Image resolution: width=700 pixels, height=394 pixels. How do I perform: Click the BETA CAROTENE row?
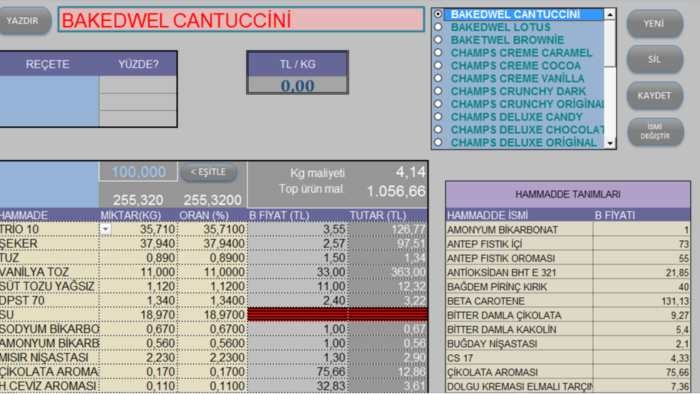click(568, 301)
